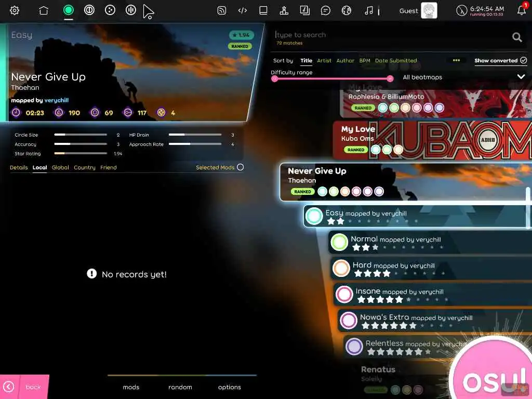532x399 pixels.
Task: Sort beatmaps by Date Submitted
Action: pyautogui.click(x=396, y=61)
